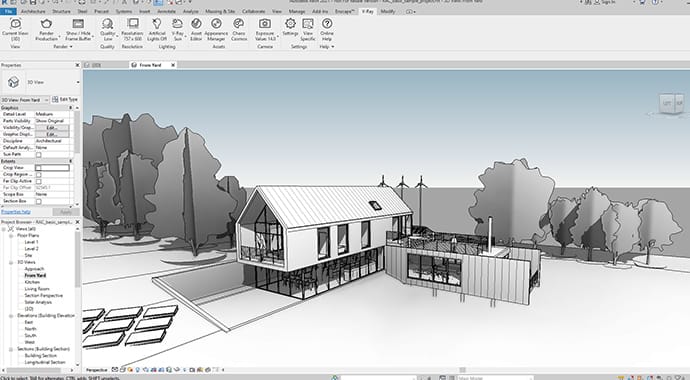
Task: Click the Detail Level Medium value
Action: (x=52, y=114)
